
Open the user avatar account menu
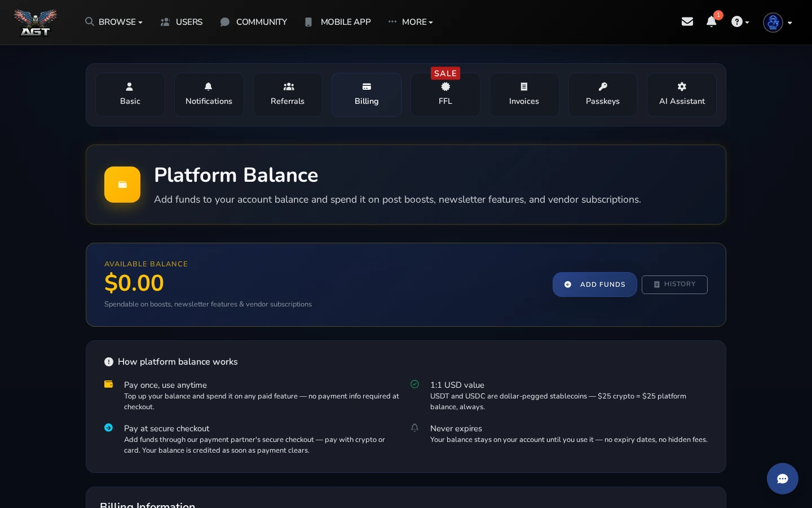[778, 23]
